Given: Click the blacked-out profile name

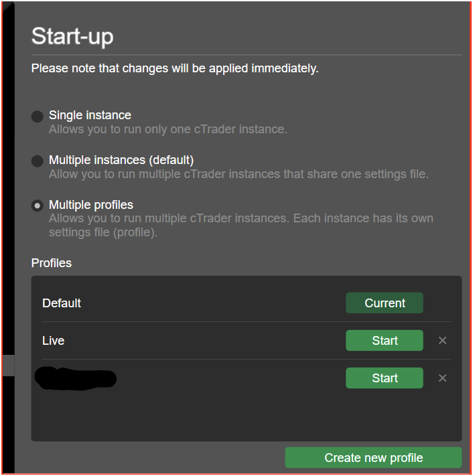Looking at the screenshot, I should (75, 378).
